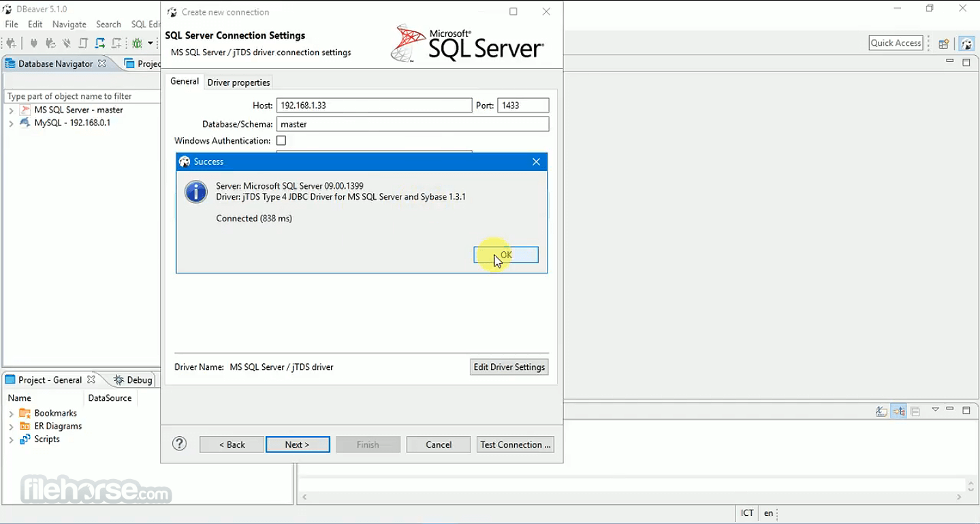Image resolution: width=980 pixels, height=524 pixels.
Task: Expand the Bookmarks folder
Action: coord(11,414)
